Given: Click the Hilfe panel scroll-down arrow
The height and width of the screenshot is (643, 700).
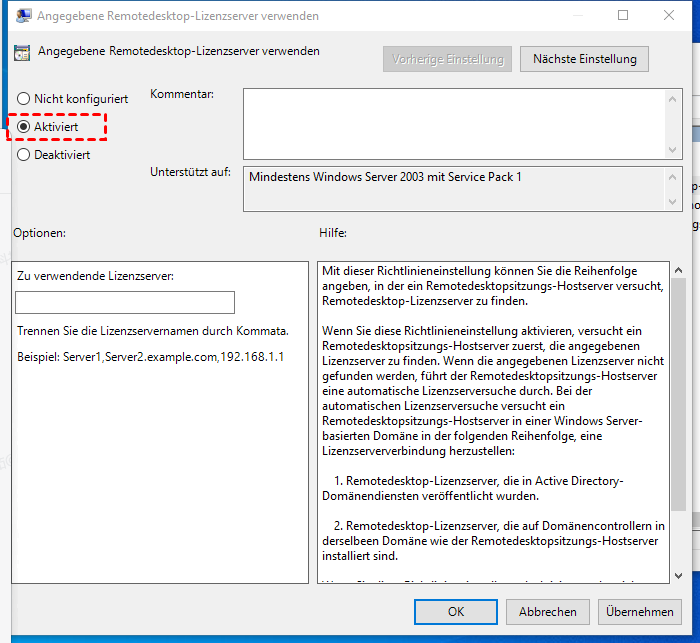Looking at the screenshot, I should [679, 576].
